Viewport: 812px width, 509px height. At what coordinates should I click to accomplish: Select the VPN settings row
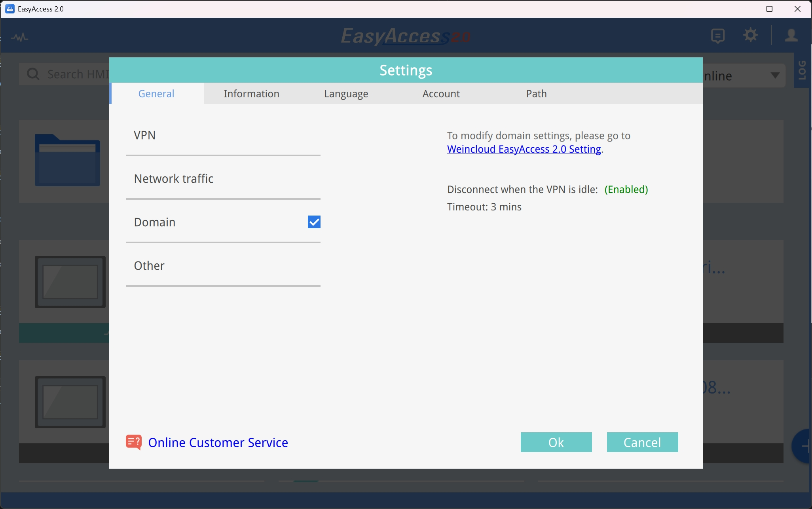coord(223,135)
